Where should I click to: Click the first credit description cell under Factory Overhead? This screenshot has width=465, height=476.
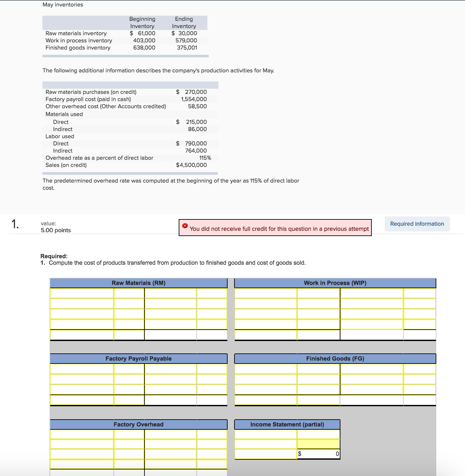tap(171, 434)
